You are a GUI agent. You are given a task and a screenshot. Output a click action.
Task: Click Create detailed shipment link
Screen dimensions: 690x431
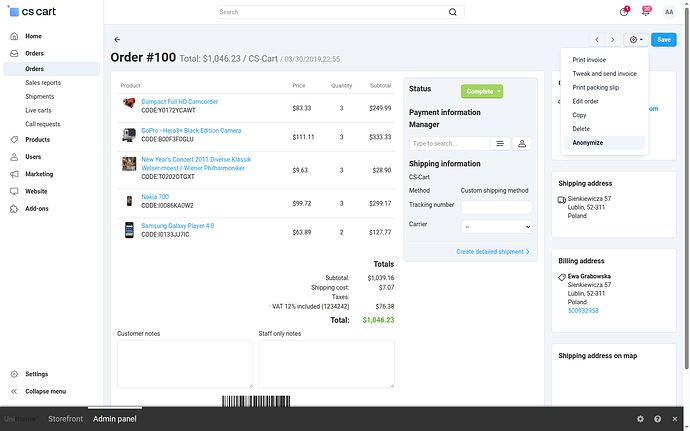pyautogui.click(x=492, y=252)
